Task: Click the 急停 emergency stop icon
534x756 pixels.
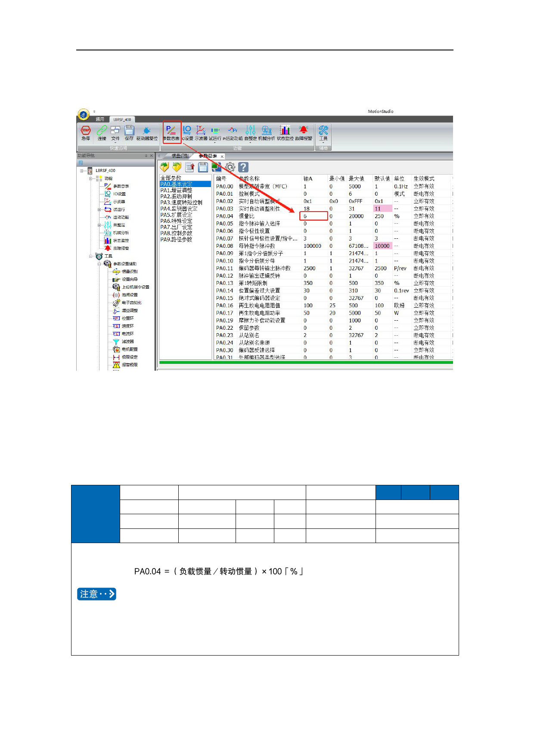Action: [86, 131]
